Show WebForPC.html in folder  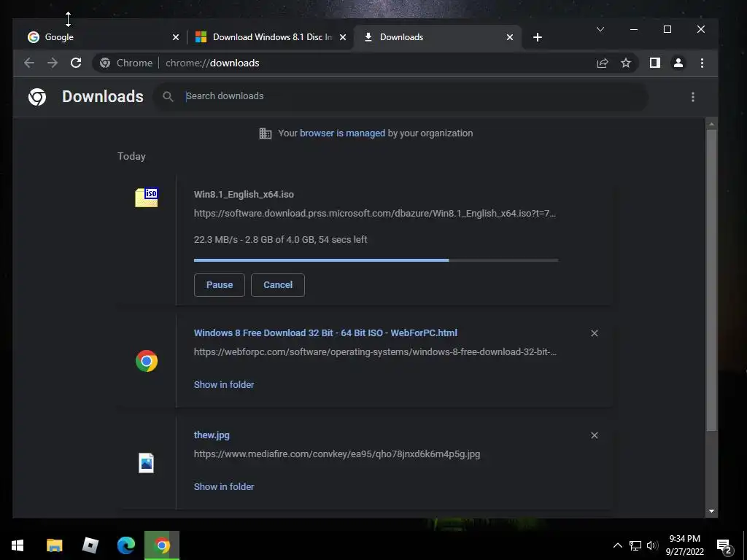224,385
